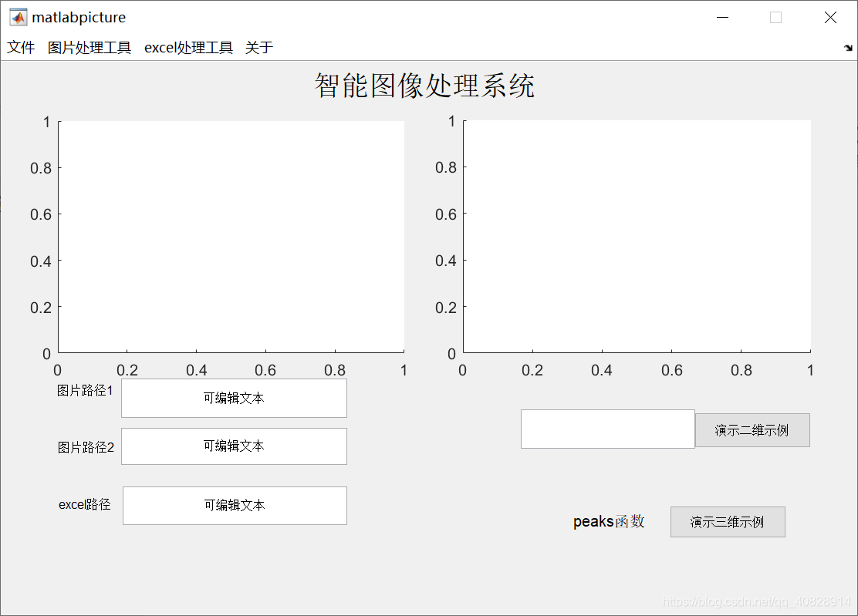The height and width of the screenshot is (616, 858).
Task: Click the resize arrow at top right toolbar
Action: tap(850, 47)
